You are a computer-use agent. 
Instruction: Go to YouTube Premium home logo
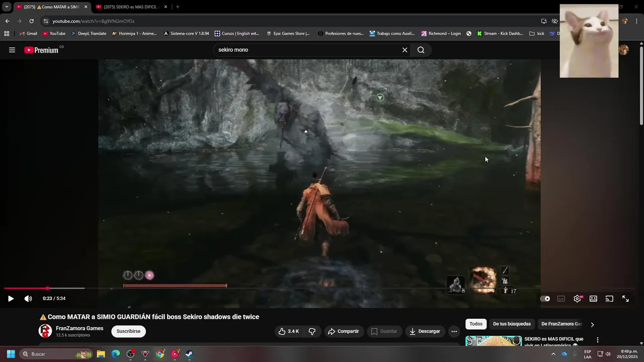[x=41, y=50]
